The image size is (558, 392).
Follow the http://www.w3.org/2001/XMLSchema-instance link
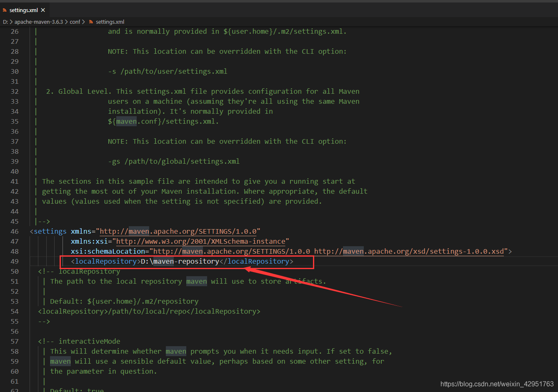point(201,241)
